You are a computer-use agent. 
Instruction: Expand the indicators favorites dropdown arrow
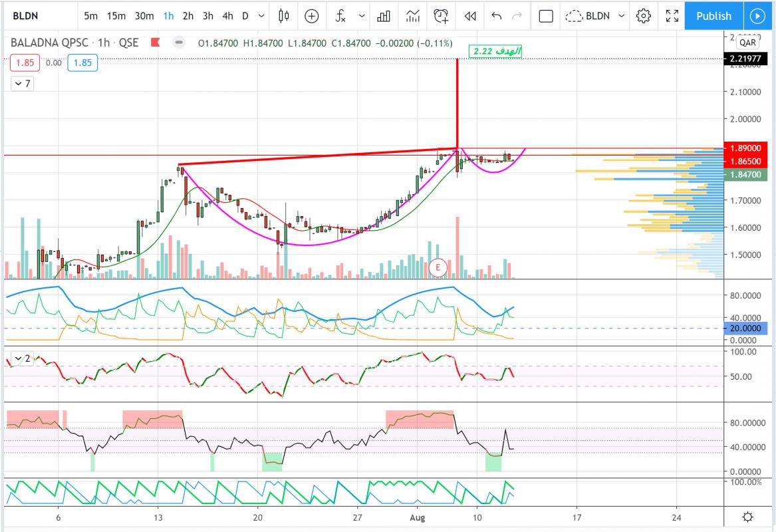(362, 16)
